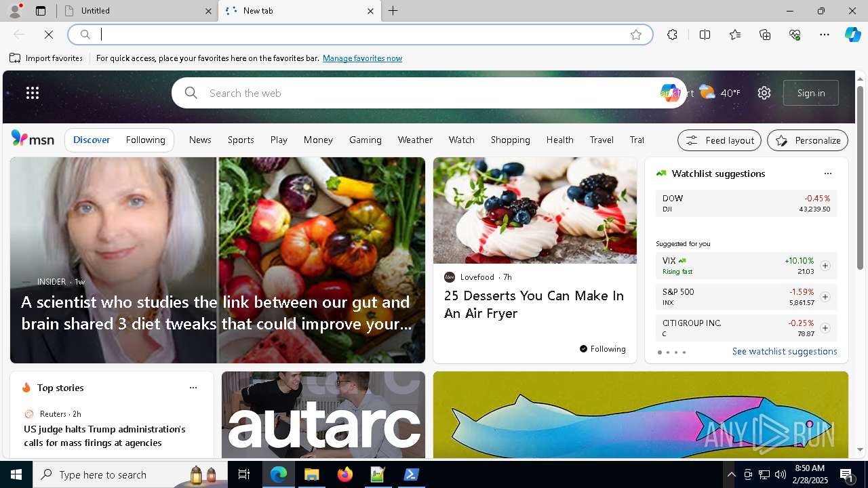Open the notification center
The image size is (868, 488).
[847, 474]
